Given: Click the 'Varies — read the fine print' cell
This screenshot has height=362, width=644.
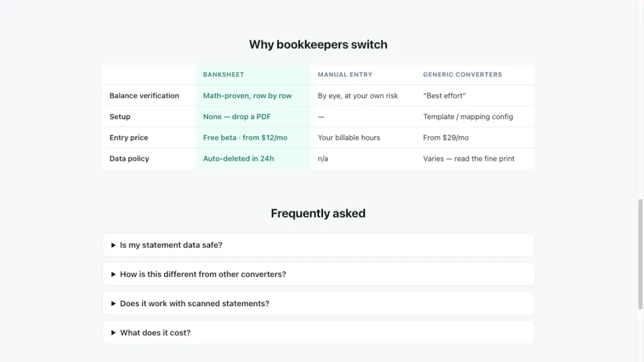Looking at the screenshot, I should [475, 158].
